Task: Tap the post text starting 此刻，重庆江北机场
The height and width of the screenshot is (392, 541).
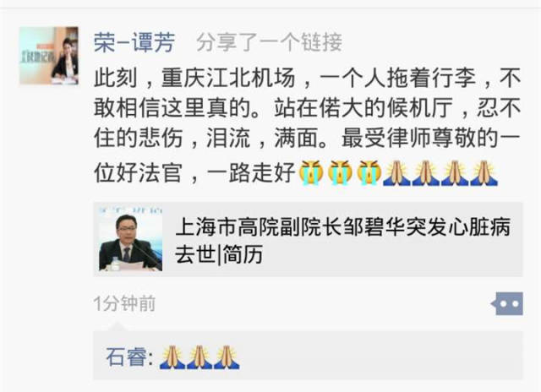Action: tap(307, 125)
